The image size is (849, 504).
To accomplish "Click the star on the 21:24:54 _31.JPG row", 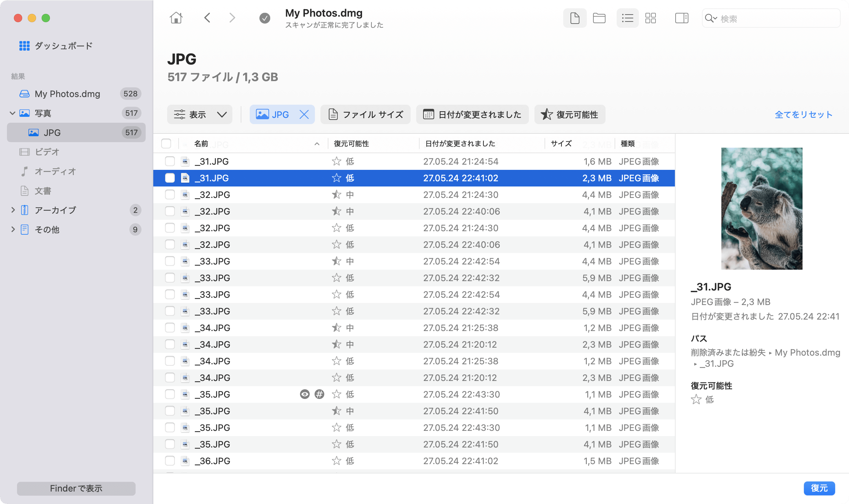I will [336, 161].
